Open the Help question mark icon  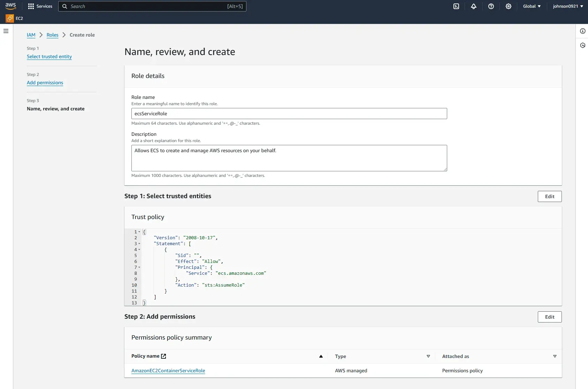(491, 6)
